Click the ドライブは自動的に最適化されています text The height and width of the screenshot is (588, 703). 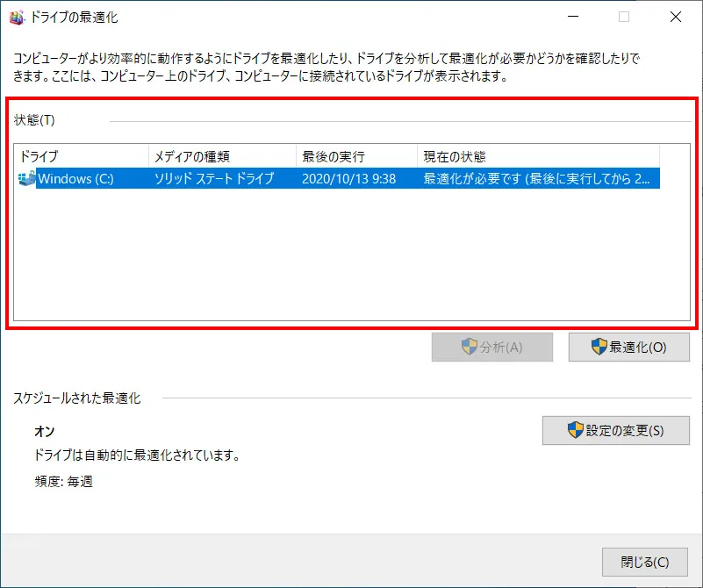pyautogui.click(x=137, y=455)
